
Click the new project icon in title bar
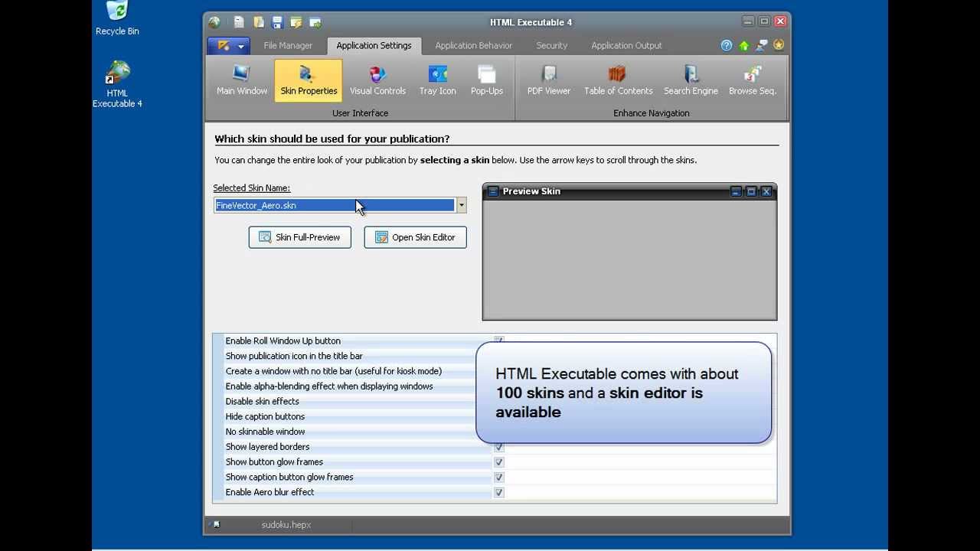239,22
